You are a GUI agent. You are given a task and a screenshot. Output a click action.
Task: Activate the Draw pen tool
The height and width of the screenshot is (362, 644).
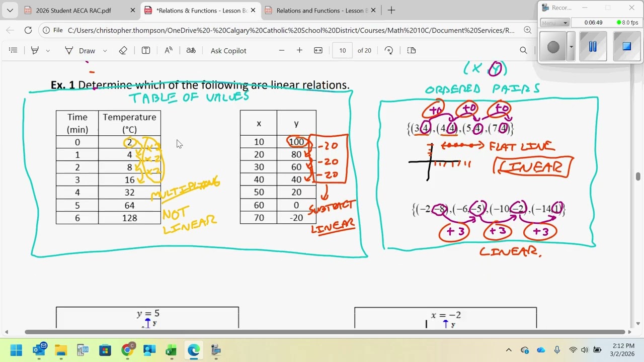point(80,50)
